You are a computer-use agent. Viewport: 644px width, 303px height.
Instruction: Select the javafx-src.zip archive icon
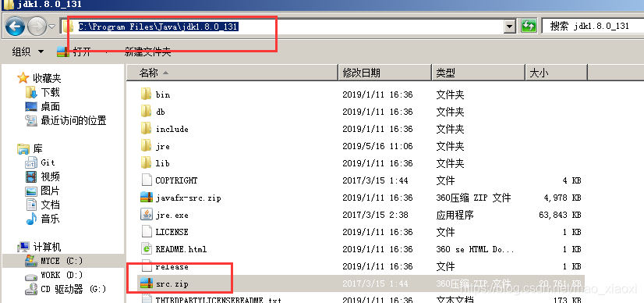coord(147,198)
